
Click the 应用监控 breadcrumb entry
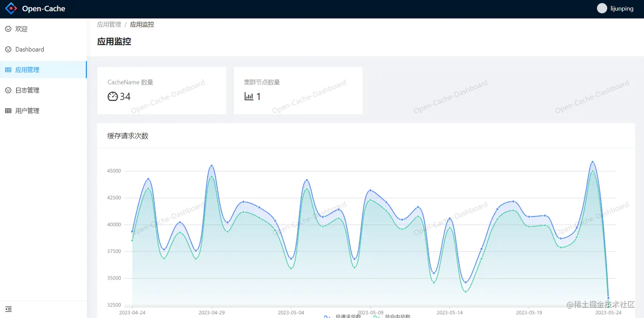coord(142,25)
